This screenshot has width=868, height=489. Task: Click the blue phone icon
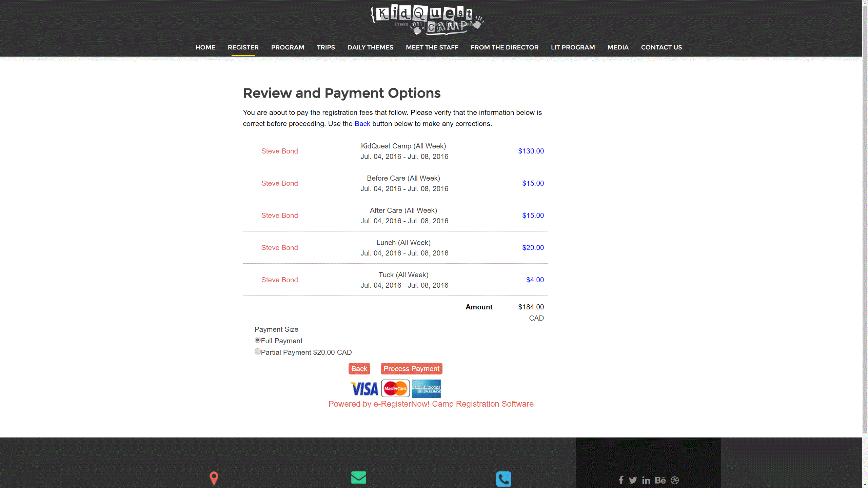tap(504, 479)
